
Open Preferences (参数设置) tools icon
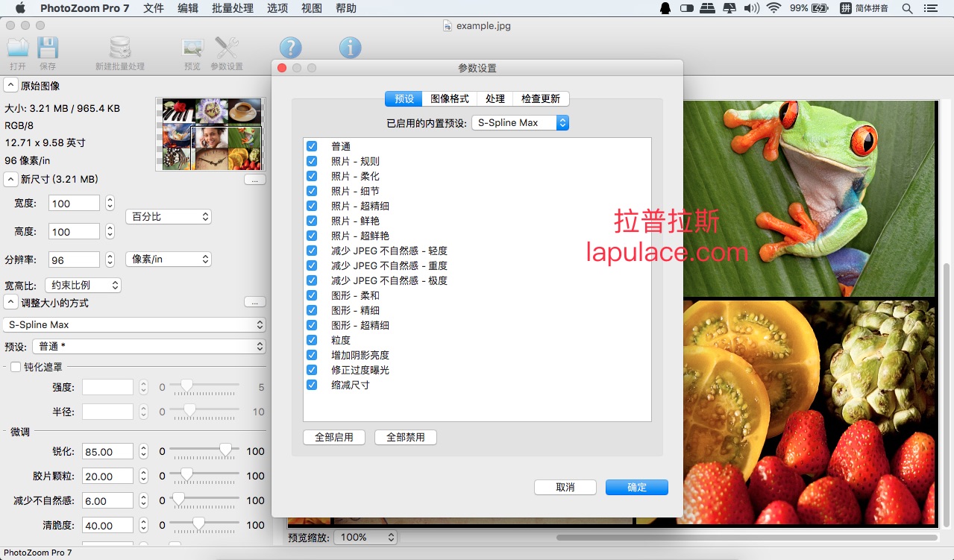tap(227, 49)
